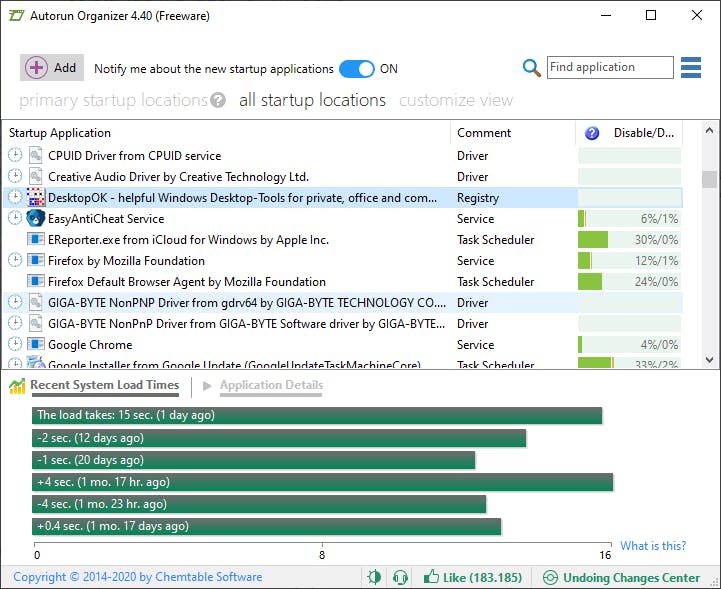Click the 4%/0% bar for Google Chrome
Image resolution: width=721 pixels, height=589 pixels.
[x=629, y=345]
